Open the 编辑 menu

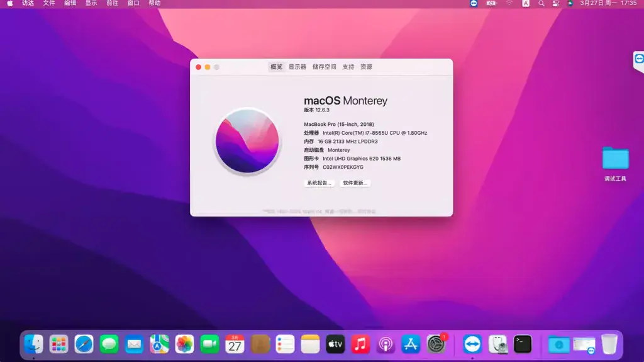click(70, 3)
